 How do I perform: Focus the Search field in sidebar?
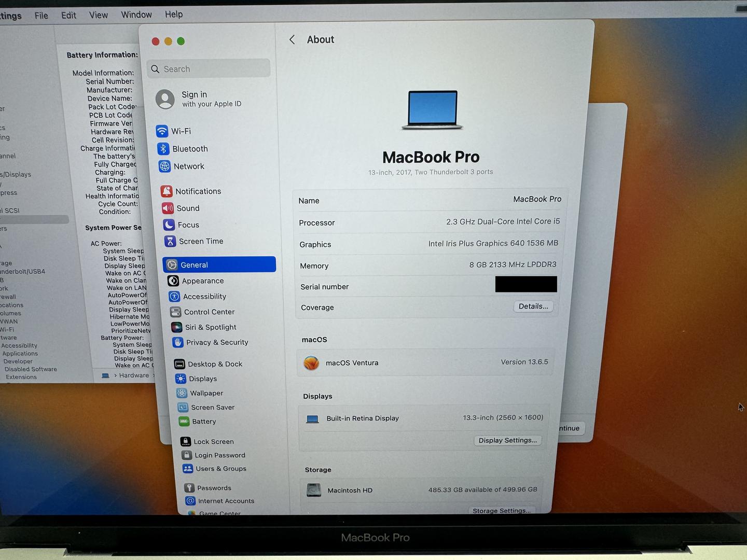209,69
